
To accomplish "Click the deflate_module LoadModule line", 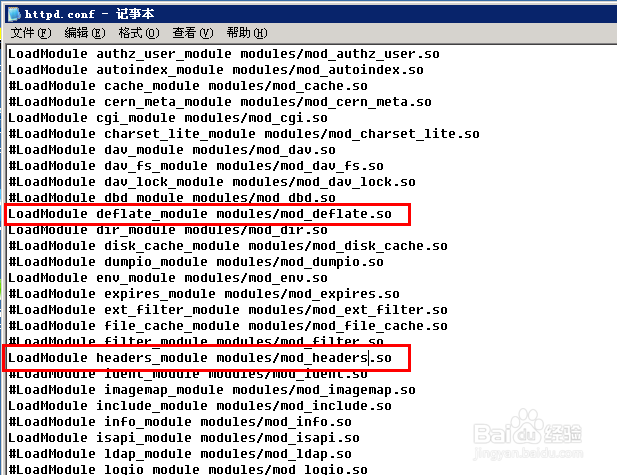I will [200, 214].
